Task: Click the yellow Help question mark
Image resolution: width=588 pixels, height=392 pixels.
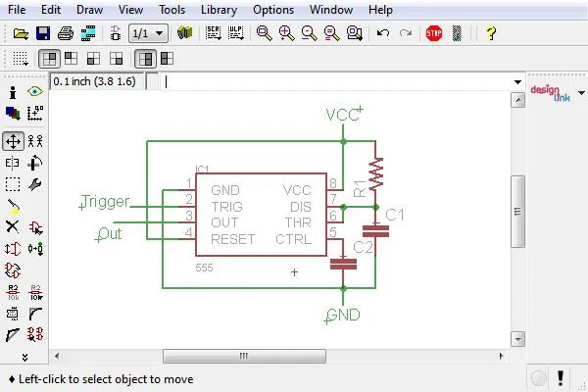Action: [491, 33]
